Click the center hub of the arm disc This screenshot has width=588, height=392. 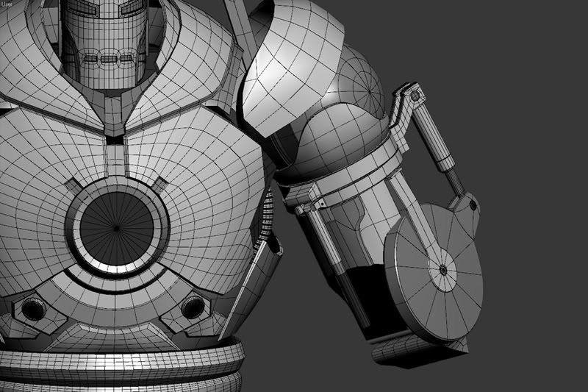pos(444,269)
